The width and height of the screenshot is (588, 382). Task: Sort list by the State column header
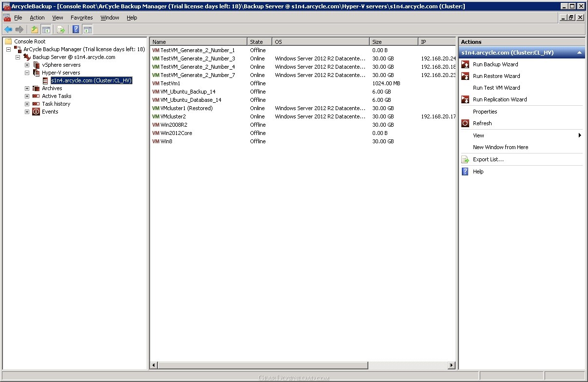click(260, 42)
